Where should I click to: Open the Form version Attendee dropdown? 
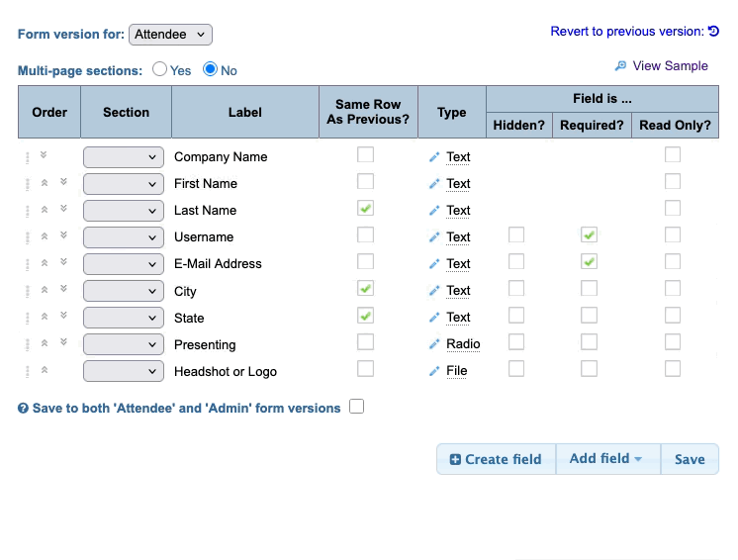coord(170,35)
